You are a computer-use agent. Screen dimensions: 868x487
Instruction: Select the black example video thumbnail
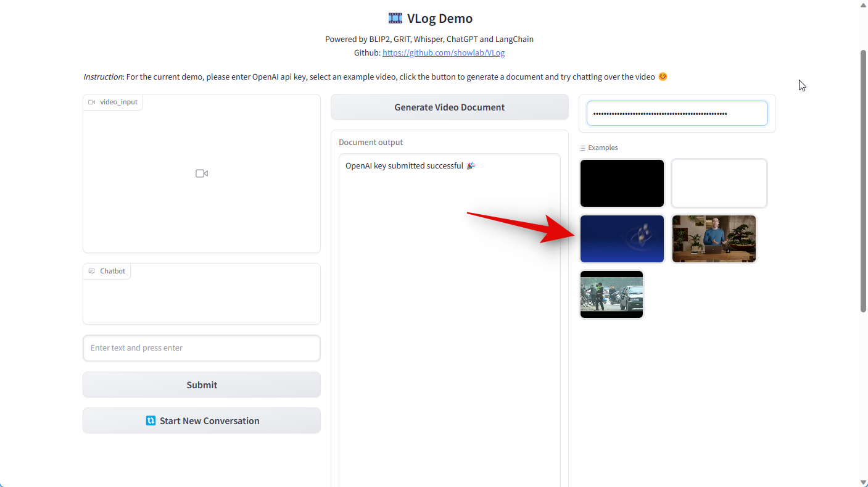[622, 183]
